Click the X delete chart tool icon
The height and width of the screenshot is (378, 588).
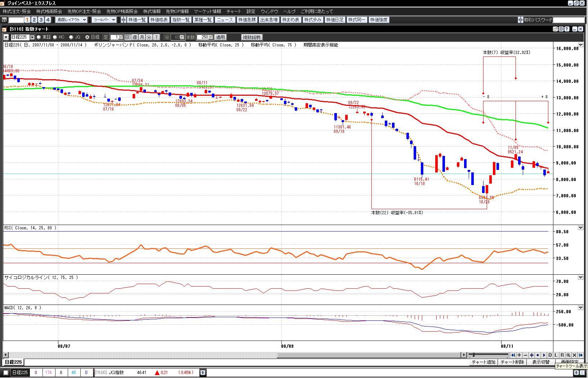pos(574,355)
